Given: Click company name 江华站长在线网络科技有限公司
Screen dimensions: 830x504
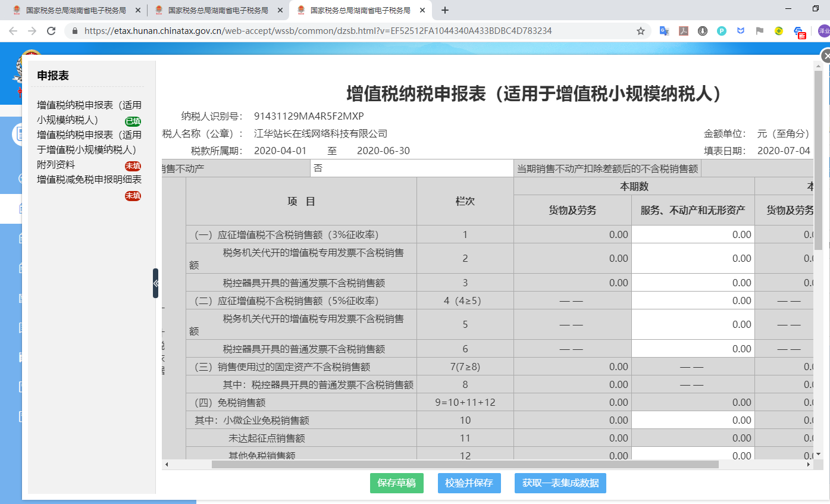Looking at the screenshot, I should click(x=321, y=133).
